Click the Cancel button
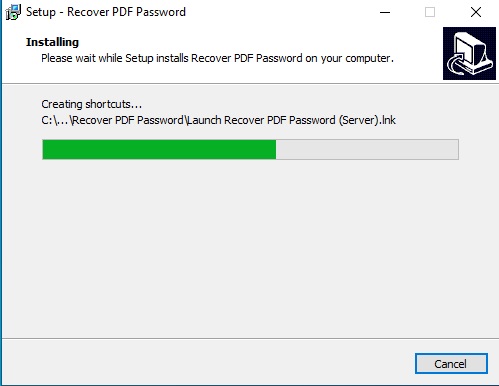The height and width of the screenshot is (386, 499). coord(451,363)
